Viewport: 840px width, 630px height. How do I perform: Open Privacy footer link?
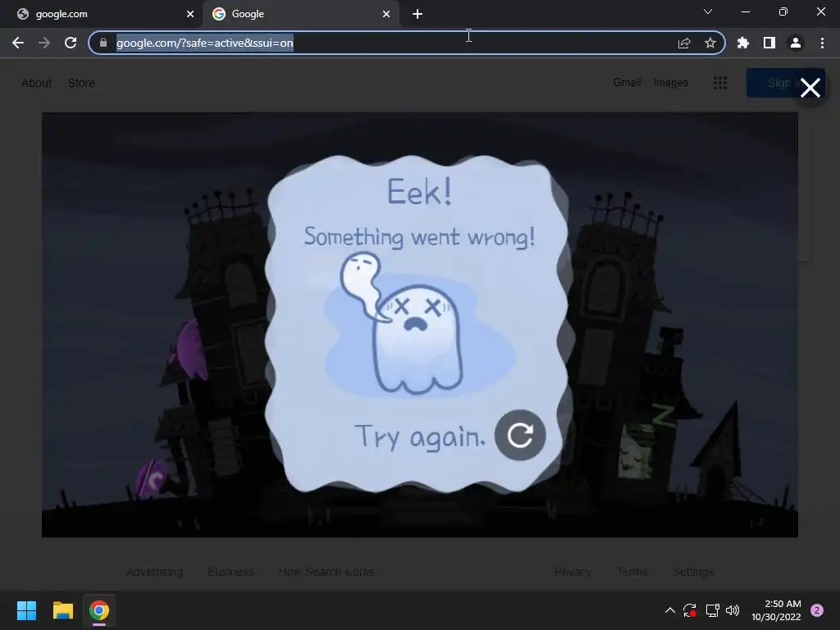(x=573, y=572)
